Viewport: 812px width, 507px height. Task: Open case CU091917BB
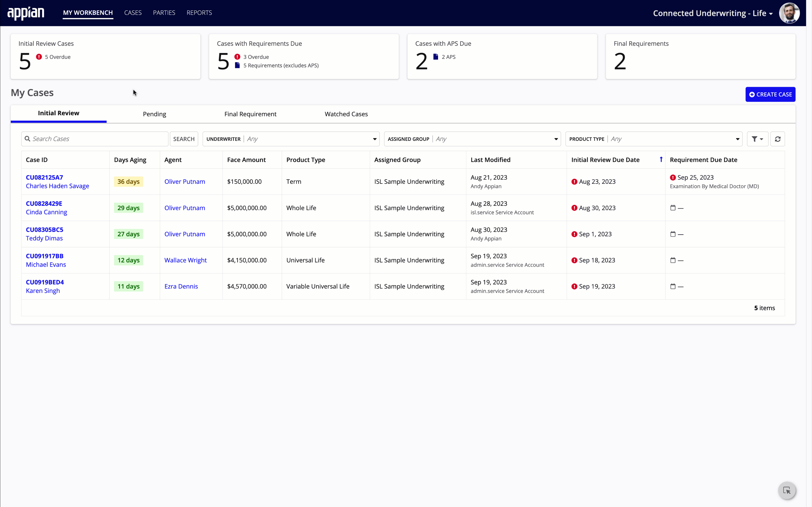click(x=45, y=256)
